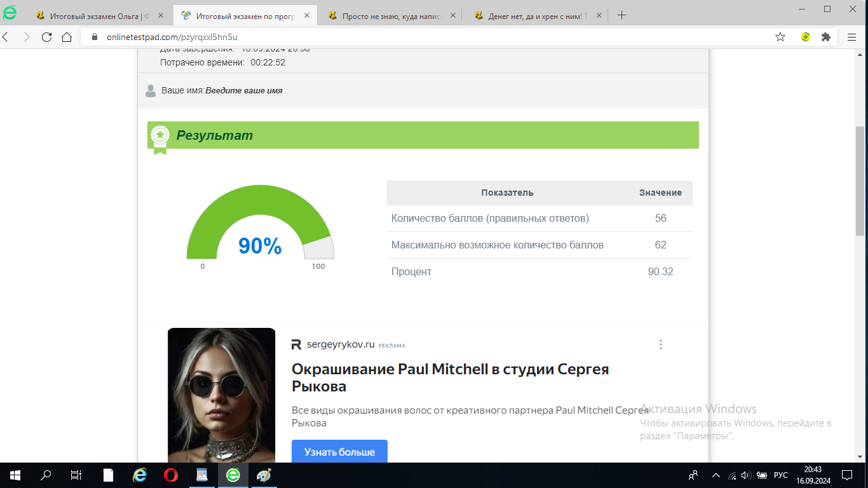Switch to tab 'Денег нет, да и хрен с ним!'

click(x=536, y=16)
